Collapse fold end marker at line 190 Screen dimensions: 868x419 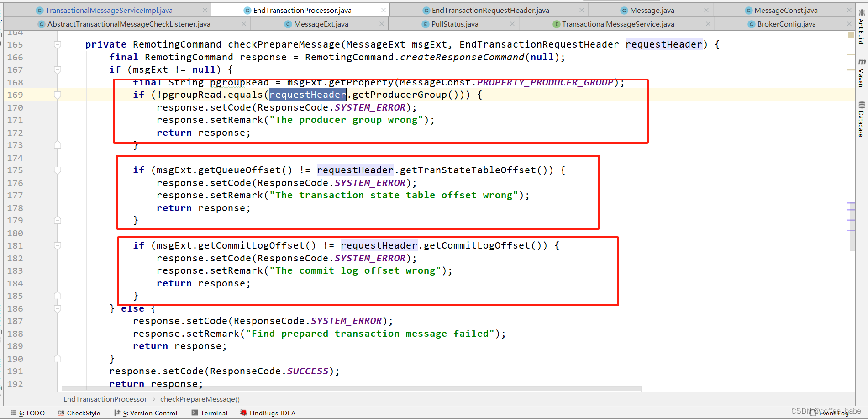(58, 359)
